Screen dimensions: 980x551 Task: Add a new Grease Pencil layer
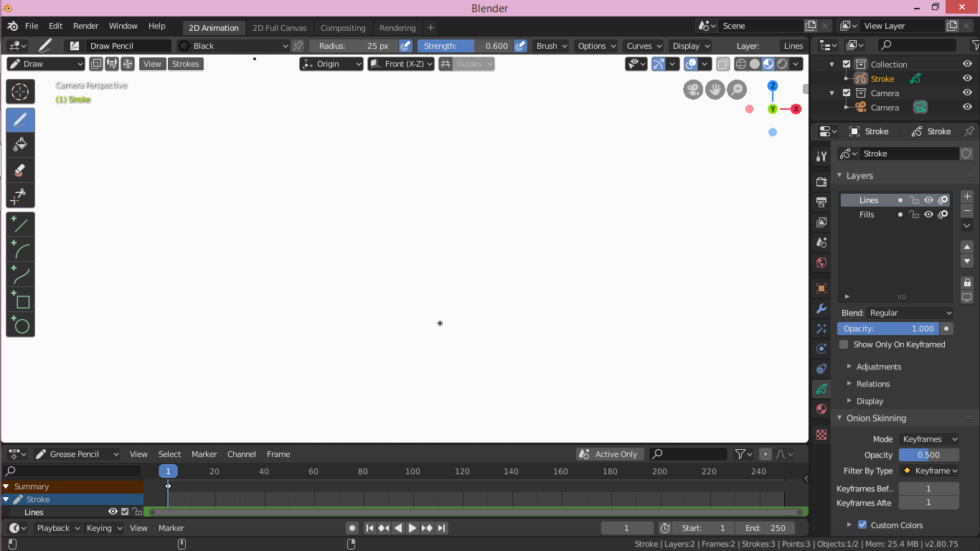coord(966,197)
